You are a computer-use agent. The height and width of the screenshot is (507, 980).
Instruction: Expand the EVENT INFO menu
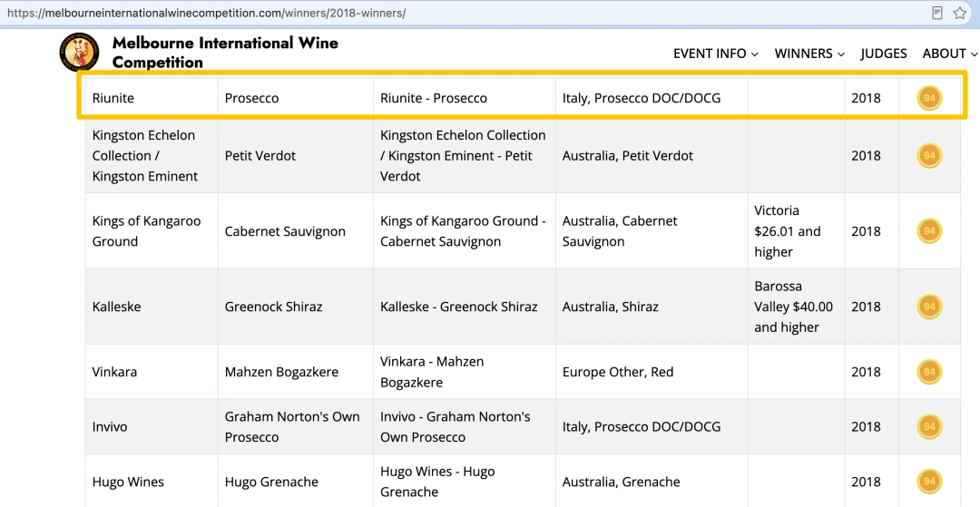click(x=716, y=54)
